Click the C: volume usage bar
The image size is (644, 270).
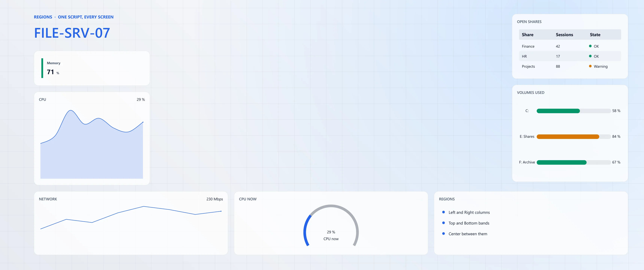[x=573, y=111]
